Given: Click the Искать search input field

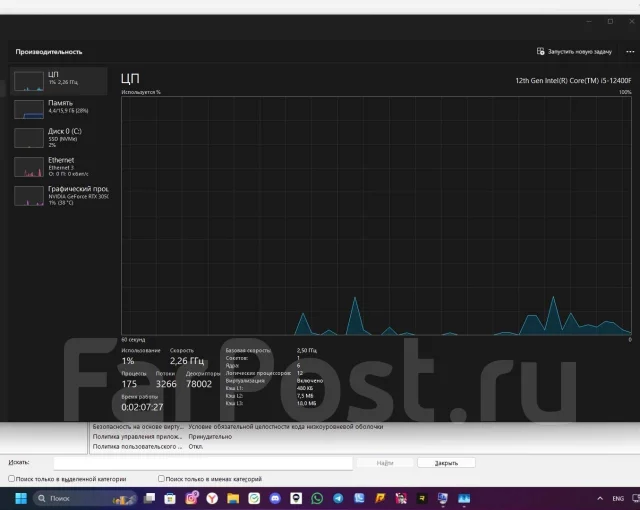Looking at the screenshot, I should (x=203, y=463).
